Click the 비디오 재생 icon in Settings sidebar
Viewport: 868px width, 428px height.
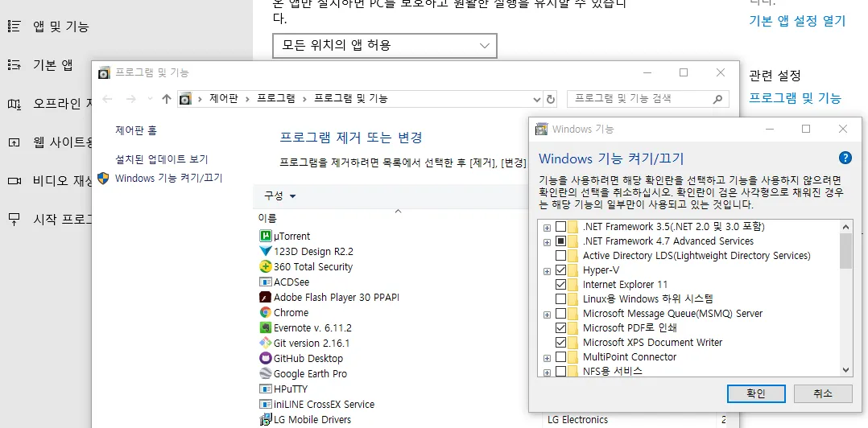pyautogui.click(x=14, y=181)
